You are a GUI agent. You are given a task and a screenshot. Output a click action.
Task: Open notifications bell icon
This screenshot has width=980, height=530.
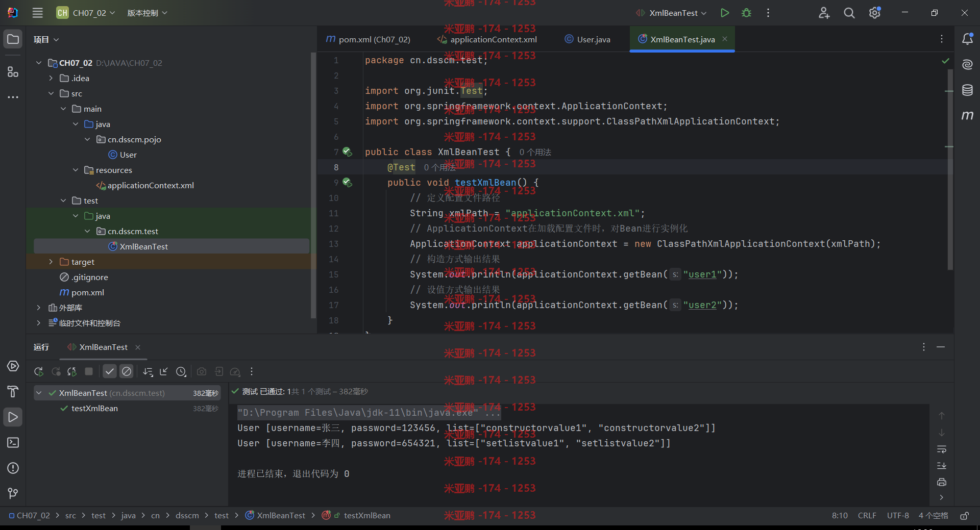click(967, 39)
